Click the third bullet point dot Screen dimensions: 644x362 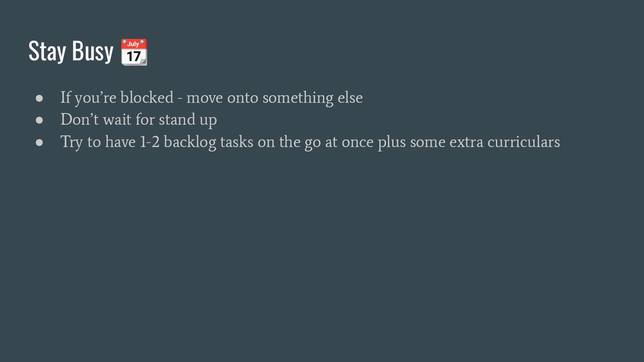[39, 142]
